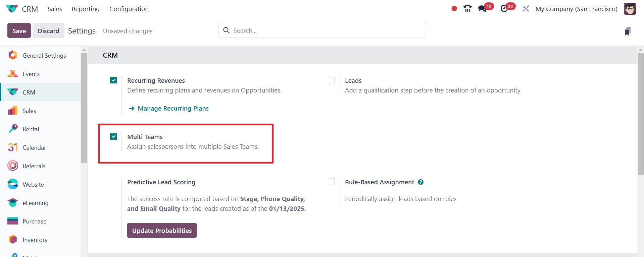Select General Settings in the sidebar

coord(44,56)
